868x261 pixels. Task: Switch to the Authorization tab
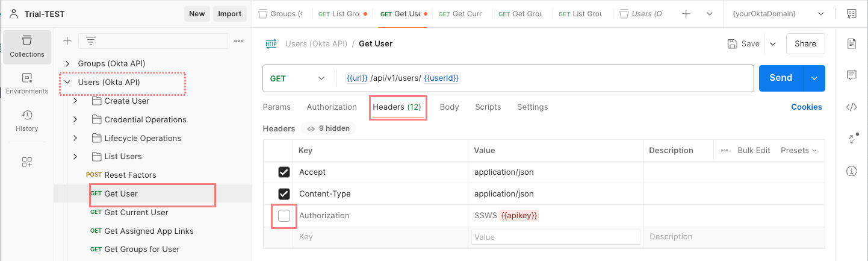[332, 107]
